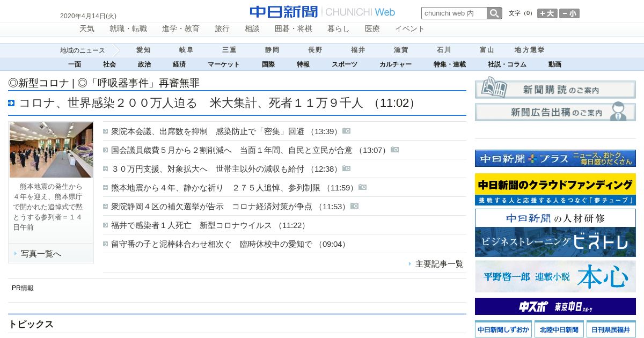
Task: Go to the 特報 section
Action: (303, 64)
